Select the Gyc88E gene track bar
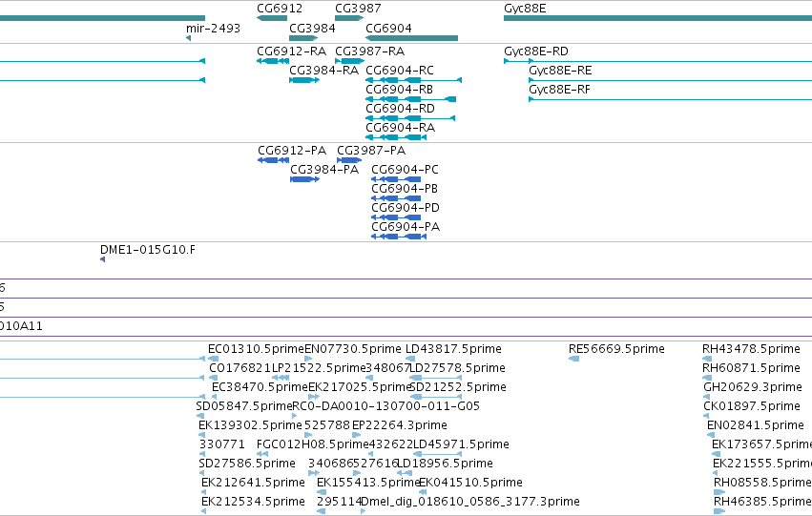This screenshot has height=516, width=812. (x=657, y=18)
